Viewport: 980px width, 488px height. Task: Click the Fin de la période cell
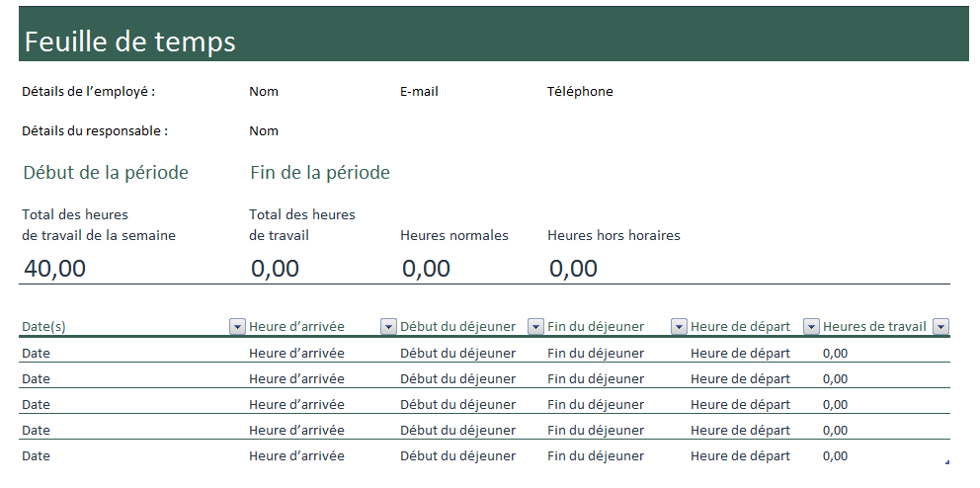click(320, 173)
